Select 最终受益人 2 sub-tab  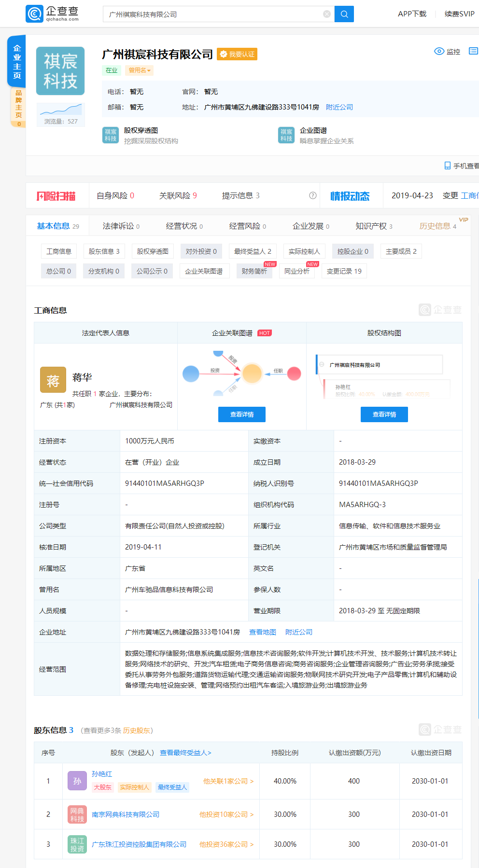pyautogui.click(x=253, y=251)
